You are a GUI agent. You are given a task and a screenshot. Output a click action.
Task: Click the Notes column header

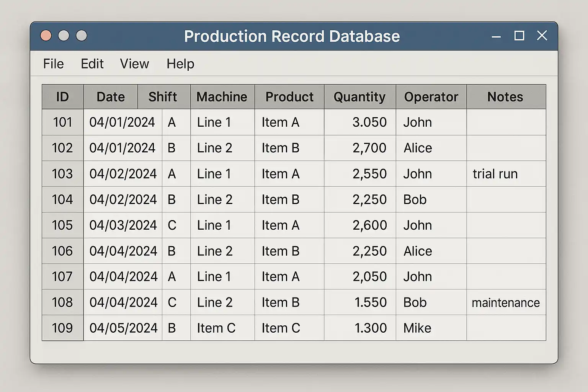point(505,97)
